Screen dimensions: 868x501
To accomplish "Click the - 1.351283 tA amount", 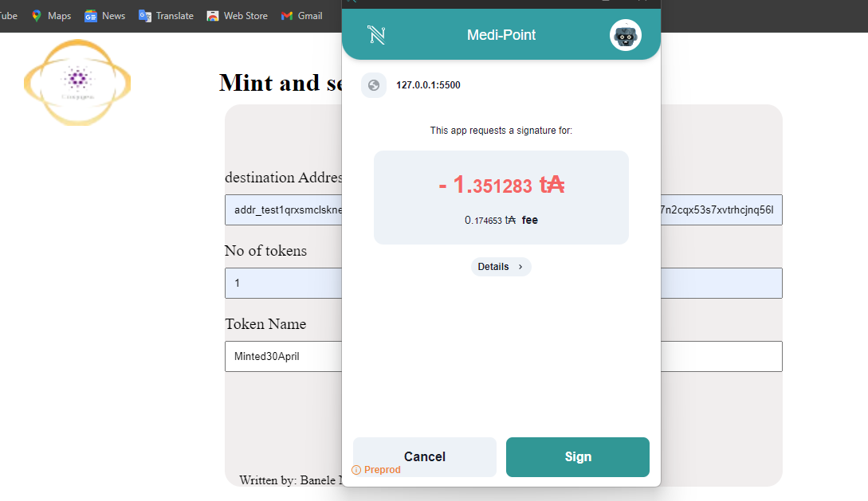I will [501, 185].
